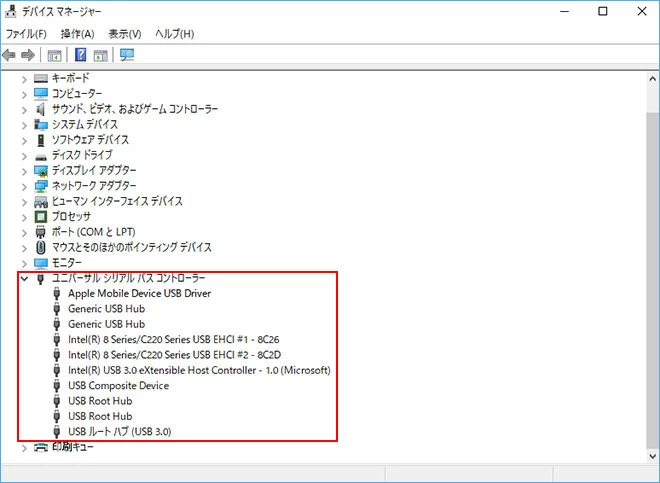Screen dimensions: 660x483
Task: Click the Apple Mobile Device USB Driver icon
Action: pos(57,294)
